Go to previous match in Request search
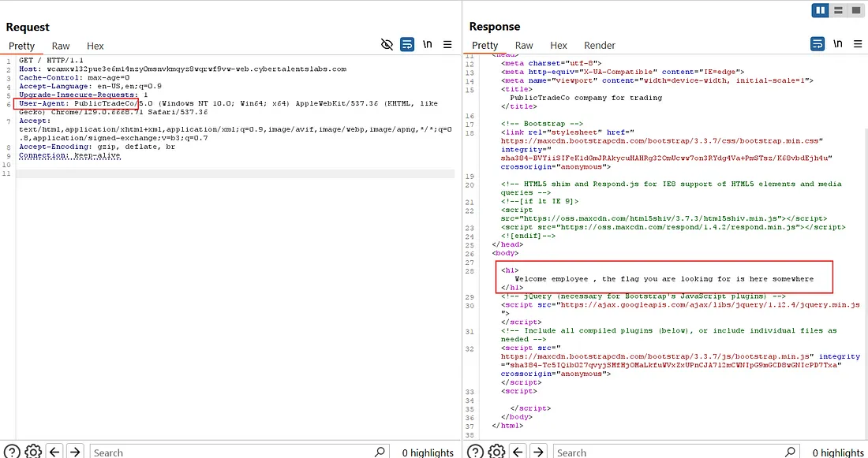The width and height of the screenshot is (868, 458). 54,452
